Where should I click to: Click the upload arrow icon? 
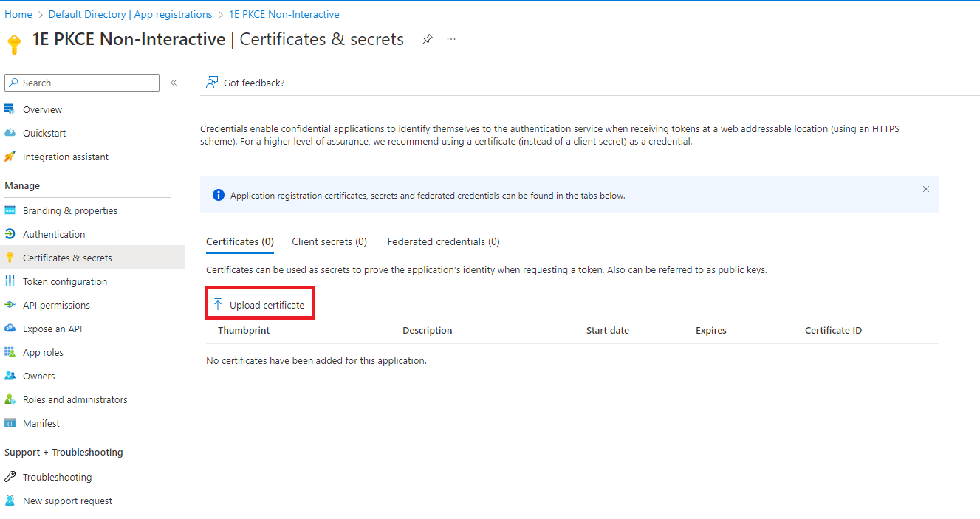218,304
